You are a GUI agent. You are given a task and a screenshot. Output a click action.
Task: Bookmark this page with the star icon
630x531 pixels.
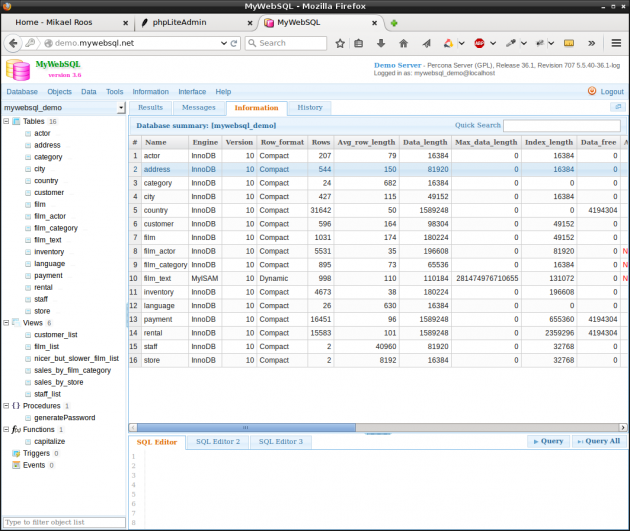(x=340, y=43)
